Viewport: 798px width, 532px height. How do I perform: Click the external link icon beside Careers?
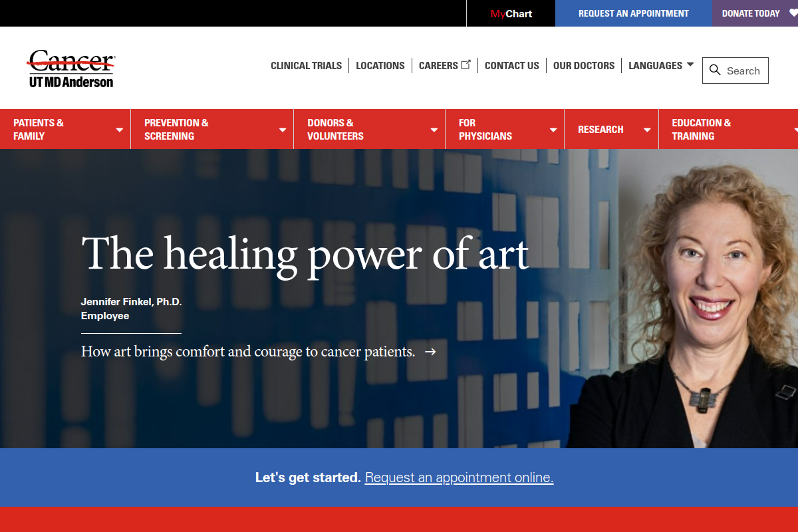[x=465, y=65]
